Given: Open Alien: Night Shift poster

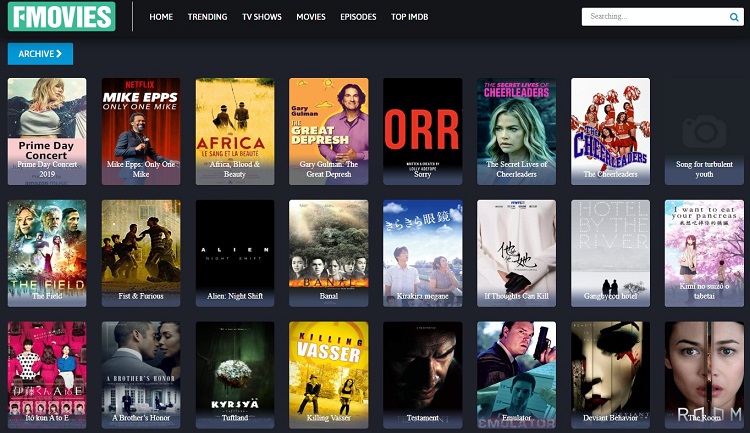Looking at the screenshot, I should point(235,253).
